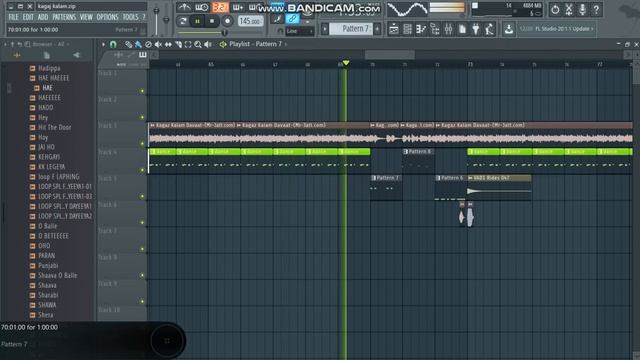Click the FL Studio 20.1.1 Update news link
The height and width of the screenshot is (360, 640).
(x=557, y=29)
